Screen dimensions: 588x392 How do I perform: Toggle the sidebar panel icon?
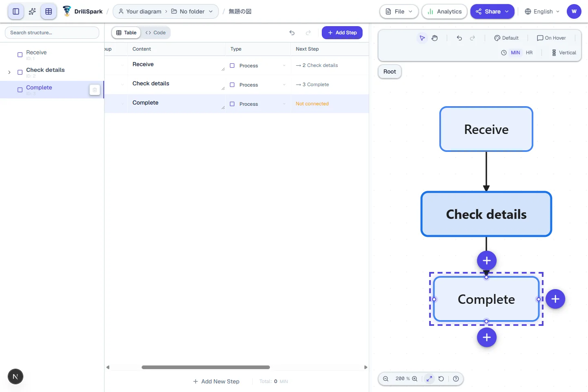pos(16,11)
